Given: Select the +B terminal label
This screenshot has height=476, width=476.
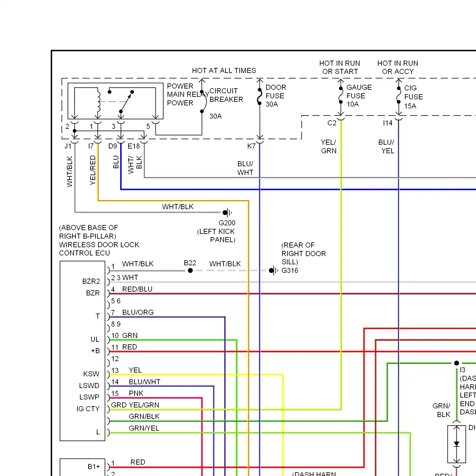Looking at the screenshot, I should [x=96, y=351].
